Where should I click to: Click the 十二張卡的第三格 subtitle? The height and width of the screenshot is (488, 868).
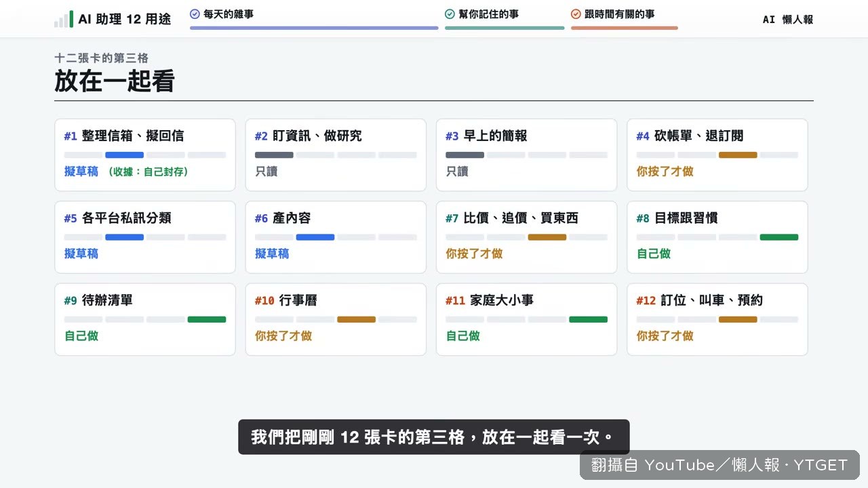click(x=101, y=58)
